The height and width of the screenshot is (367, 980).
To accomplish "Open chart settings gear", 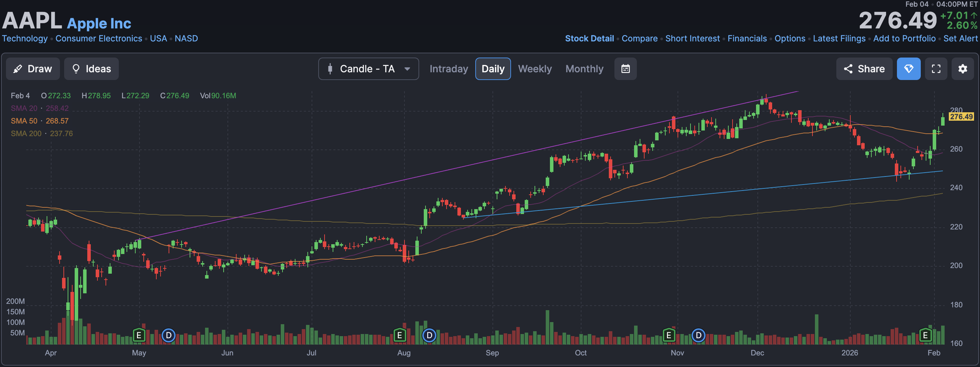I will [962, 69].
